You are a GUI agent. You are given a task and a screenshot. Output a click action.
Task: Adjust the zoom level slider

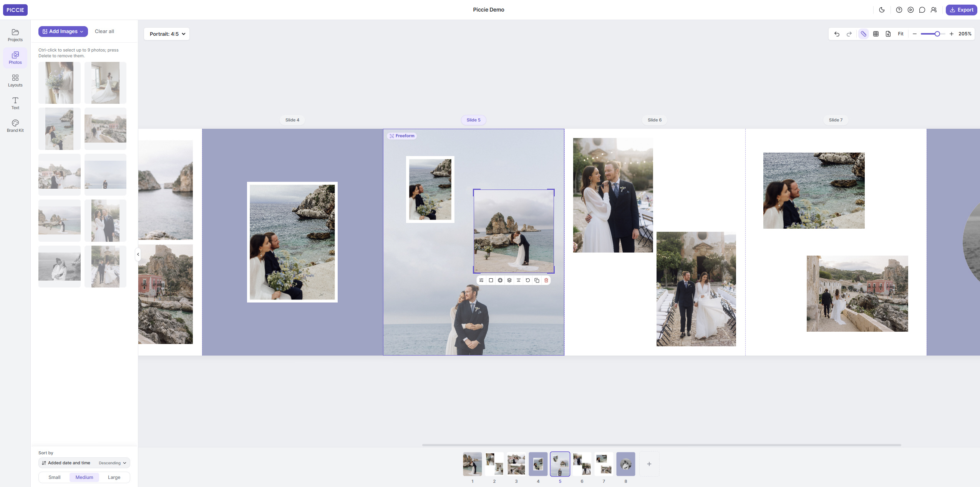(933, 34)
